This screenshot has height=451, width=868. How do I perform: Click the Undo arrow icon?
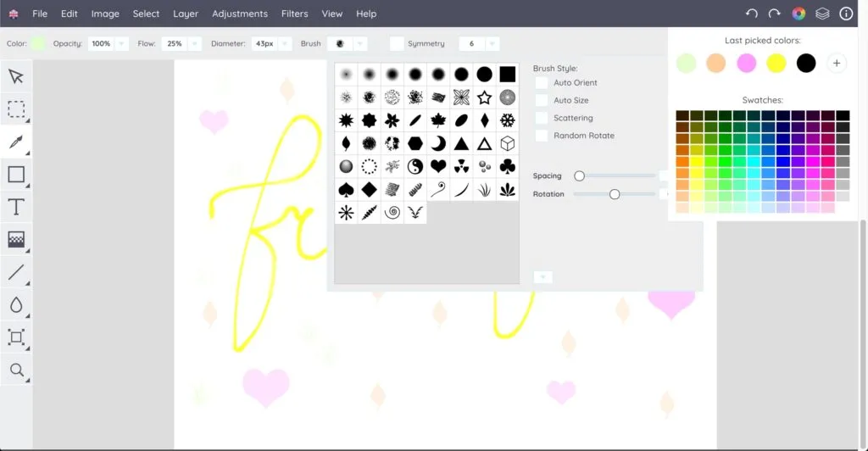(751, 14)
